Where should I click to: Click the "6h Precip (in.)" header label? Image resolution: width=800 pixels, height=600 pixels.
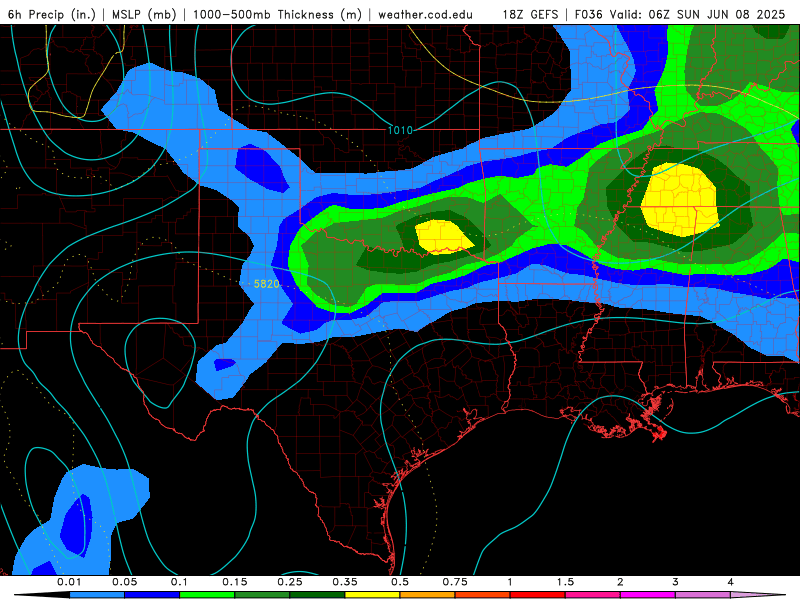[x=52, y=14]
